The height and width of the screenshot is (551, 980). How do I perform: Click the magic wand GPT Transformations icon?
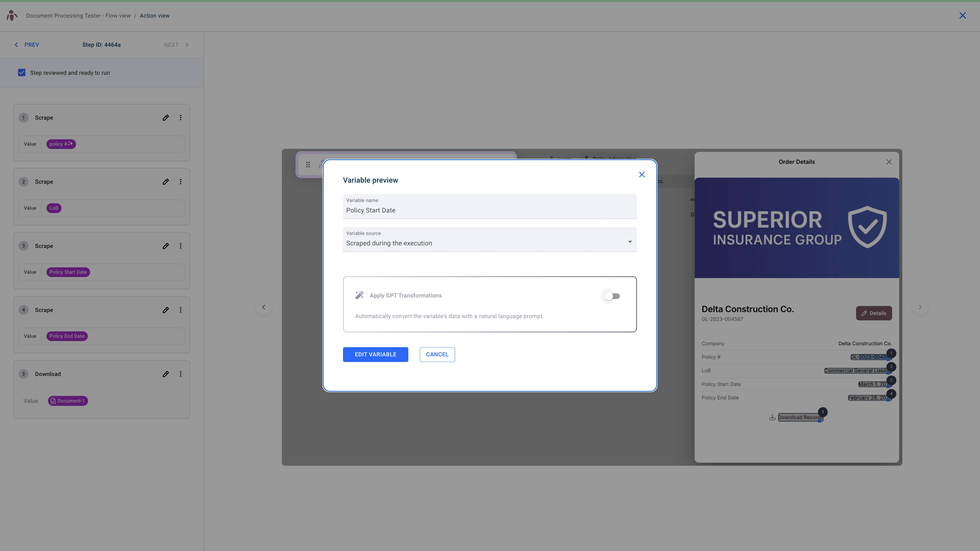(x=359, y=295)
